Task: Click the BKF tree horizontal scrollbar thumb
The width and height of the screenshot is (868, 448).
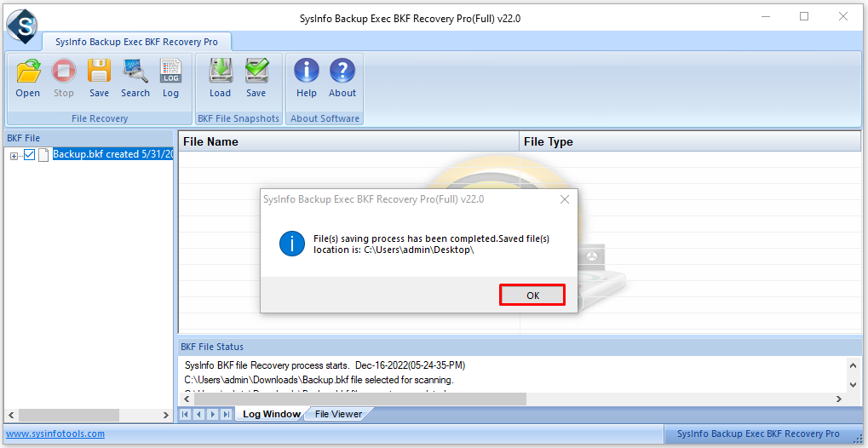Action: pos(69,415)
